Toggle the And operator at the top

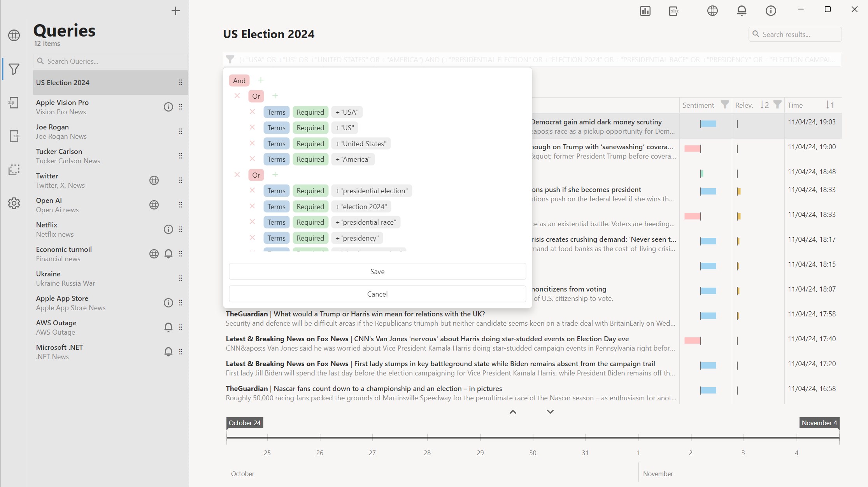pyautogui.click(x=239, y=81)
